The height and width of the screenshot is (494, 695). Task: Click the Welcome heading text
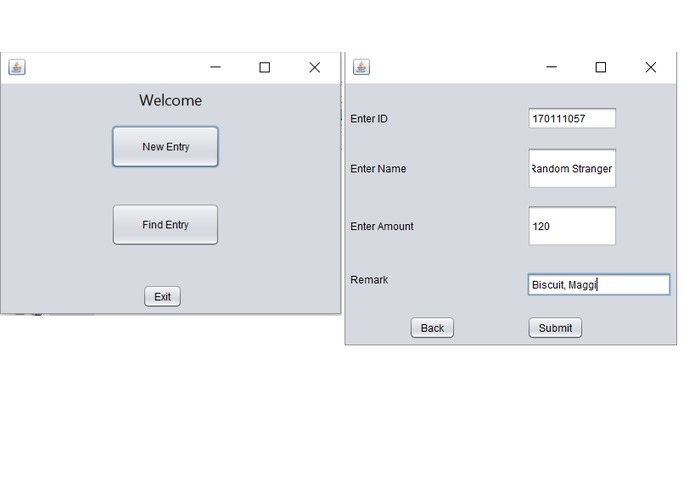(171, 101)
